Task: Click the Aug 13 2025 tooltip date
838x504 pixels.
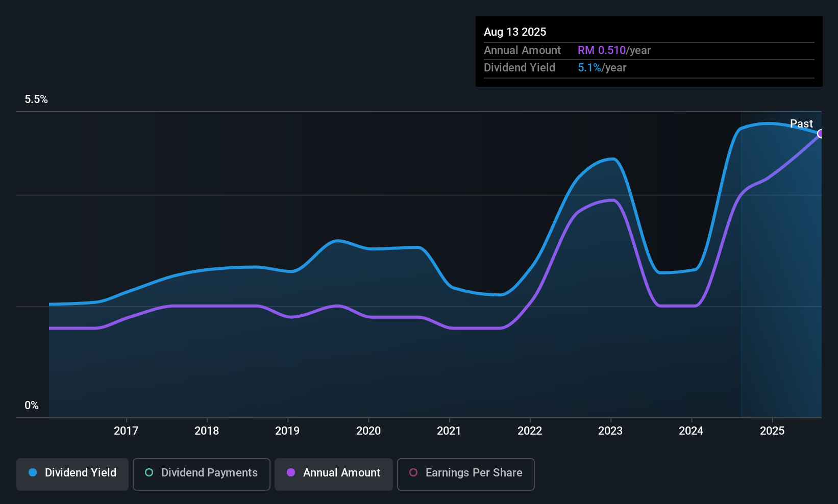Action: pyautogui.click(x=515, y=32)
